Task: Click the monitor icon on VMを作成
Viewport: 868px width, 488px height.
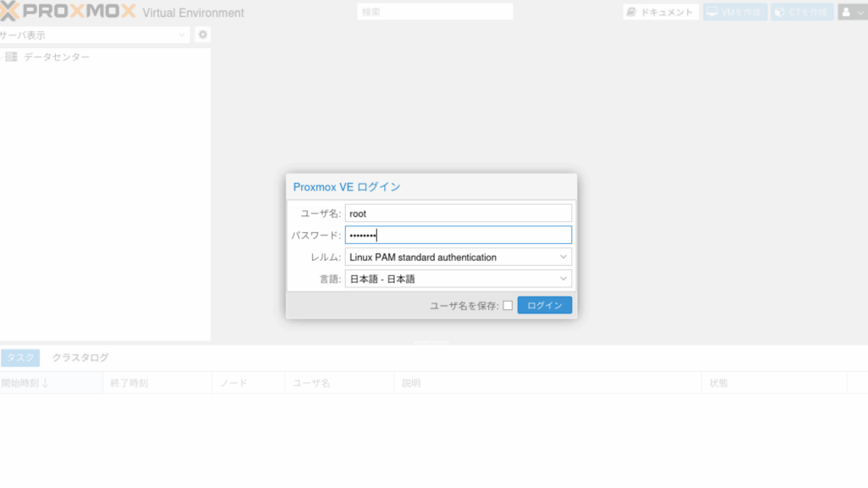Action: 712,13
